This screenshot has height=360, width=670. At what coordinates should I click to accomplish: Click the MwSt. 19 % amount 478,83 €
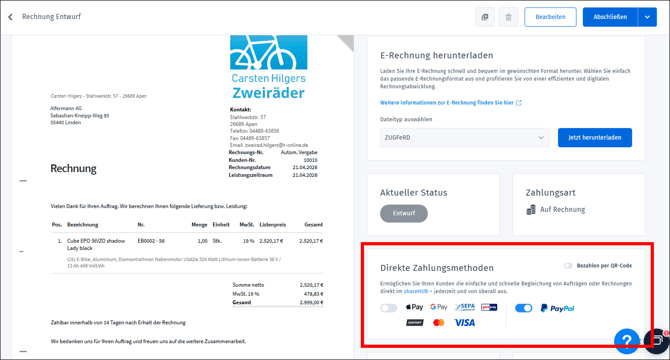[x=313, y=294]
